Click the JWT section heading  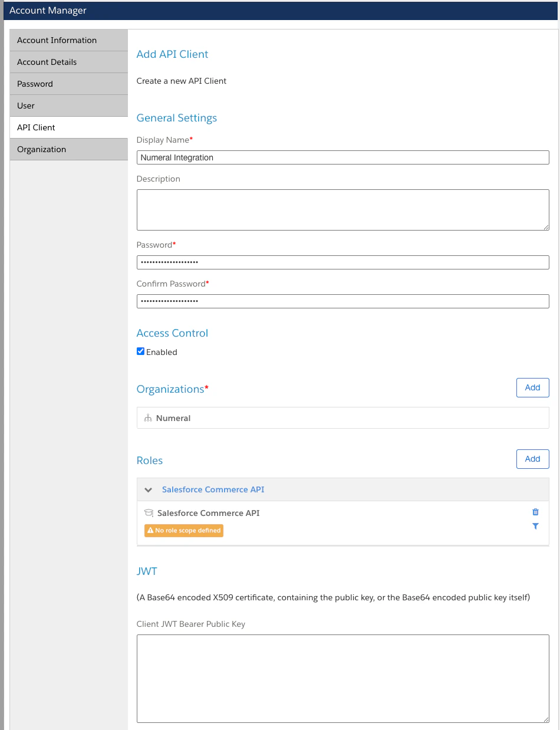147,571
